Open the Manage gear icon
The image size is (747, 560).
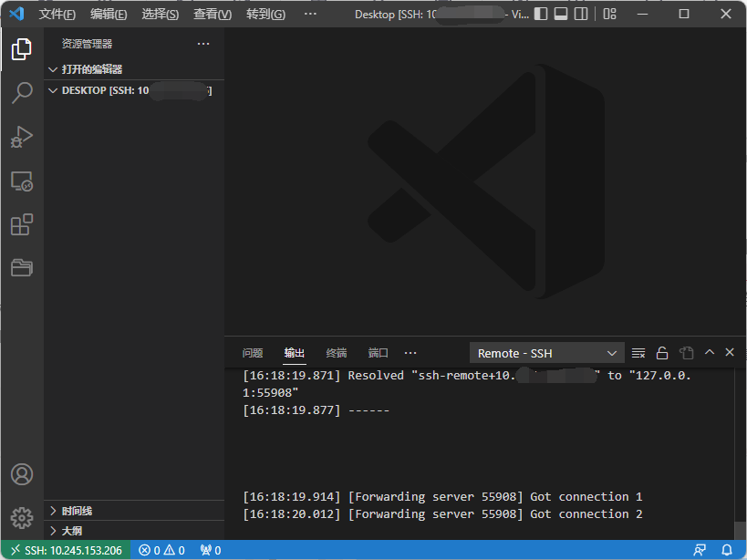pos(22,518)
